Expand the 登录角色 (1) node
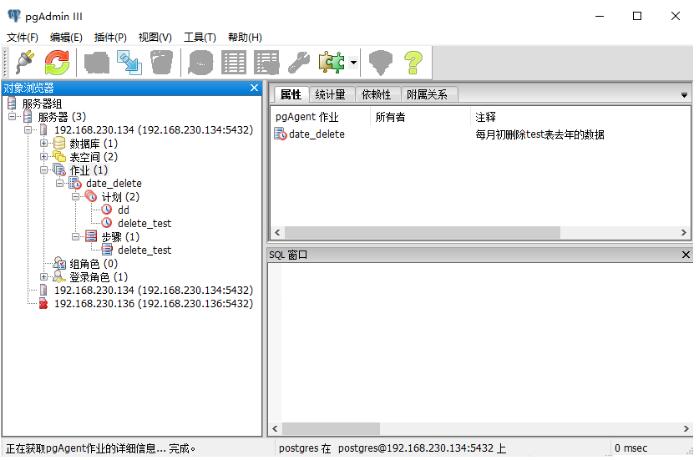Screen dimensions: 700x460 tap(44, 277)
